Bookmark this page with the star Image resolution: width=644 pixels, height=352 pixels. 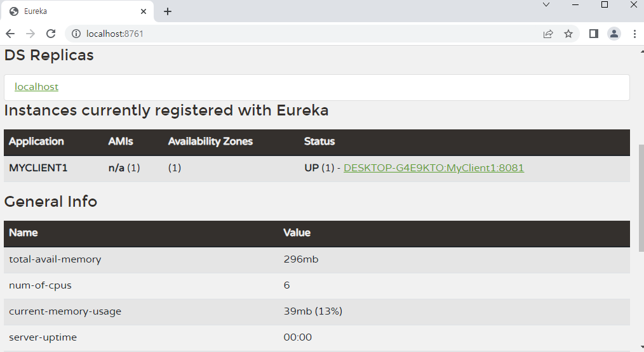568,34
